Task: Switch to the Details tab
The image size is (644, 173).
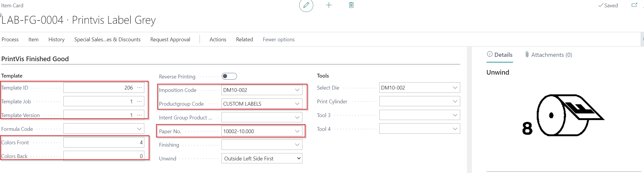Action: (x=500, y=55)
